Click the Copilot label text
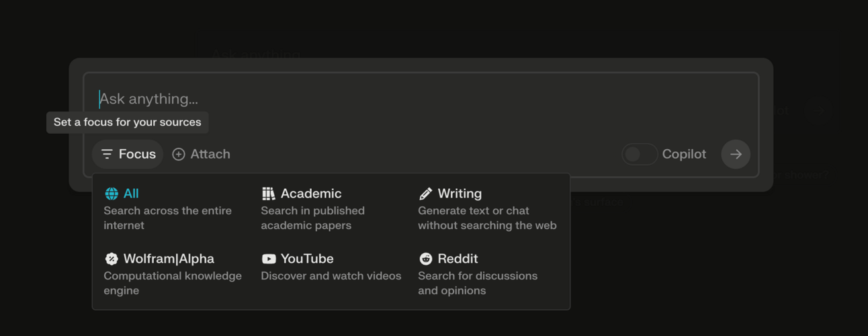The image size is (868, 336). point(684,155)
